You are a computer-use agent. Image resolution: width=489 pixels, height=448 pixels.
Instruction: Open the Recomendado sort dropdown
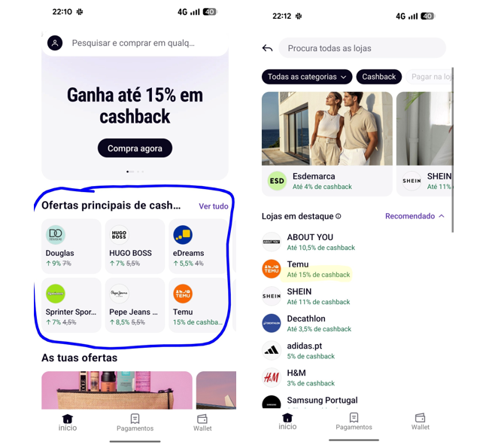click(x=415, y=216)
